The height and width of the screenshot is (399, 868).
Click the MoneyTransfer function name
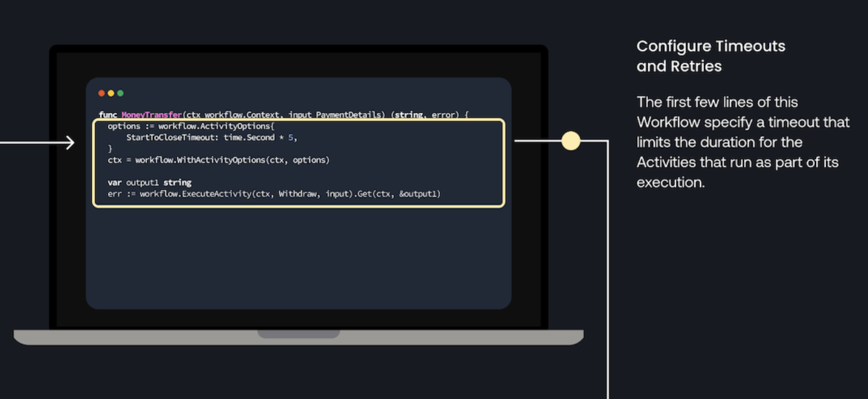click(x=151, y=115)
